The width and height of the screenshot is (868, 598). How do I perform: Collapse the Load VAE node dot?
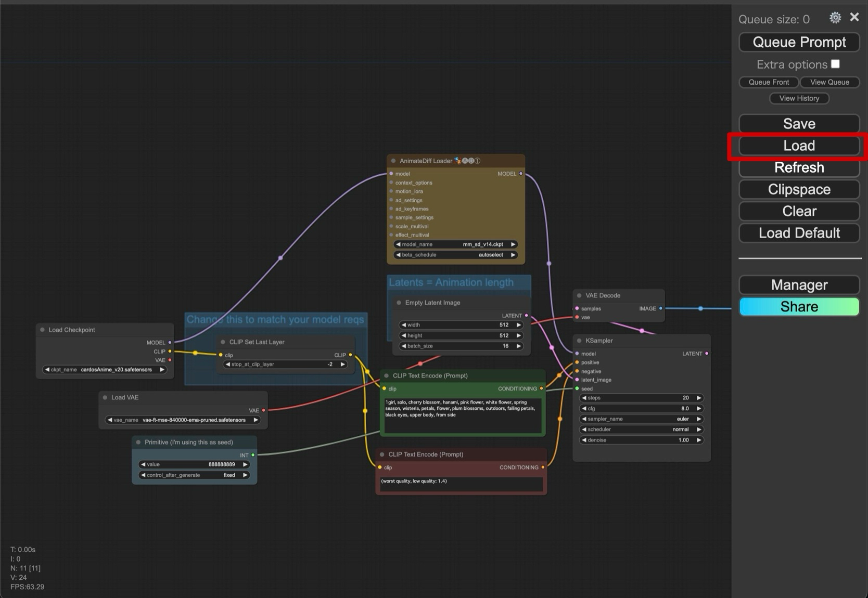click(105, 397)
